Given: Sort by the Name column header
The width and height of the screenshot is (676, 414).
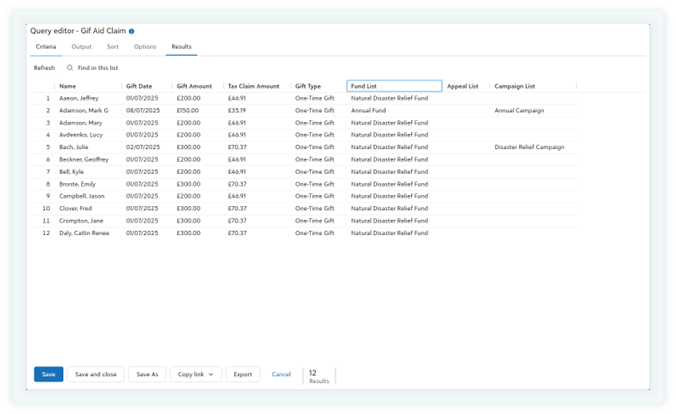Looking at the screenshot, I should point(68,86).
